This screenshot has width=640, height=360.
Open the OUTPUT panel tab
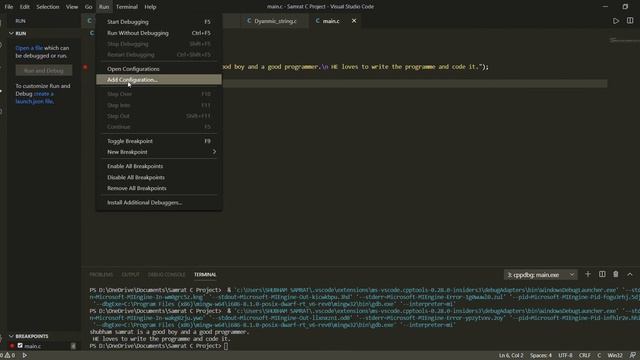click(x=131, y=275)
